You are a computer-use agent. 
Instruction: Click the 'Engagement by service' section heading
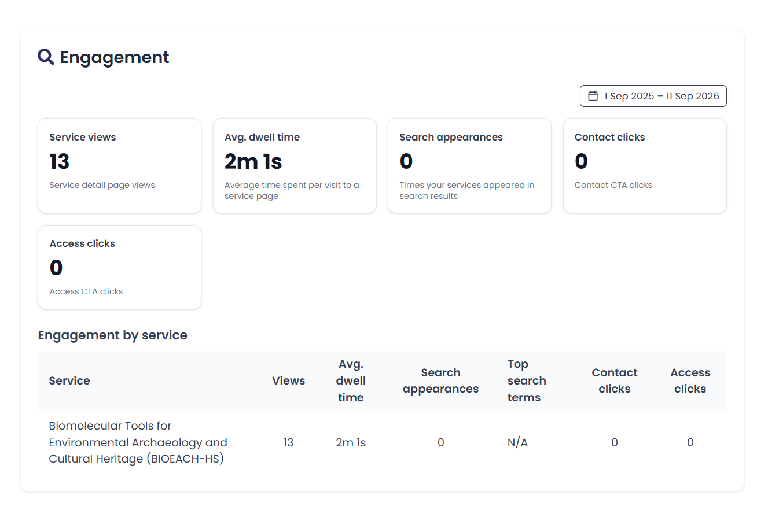(113, 335)
